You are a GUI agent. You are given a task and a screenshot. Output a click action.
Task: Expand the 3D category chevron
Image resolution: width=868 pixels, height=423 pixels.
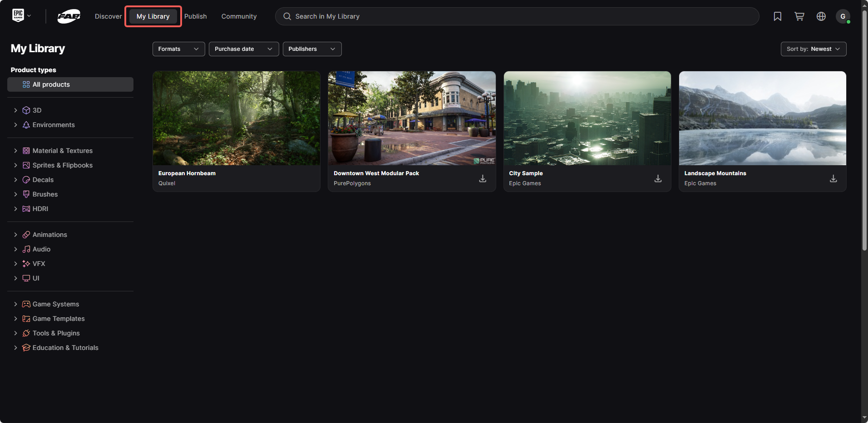pos(15,110)
